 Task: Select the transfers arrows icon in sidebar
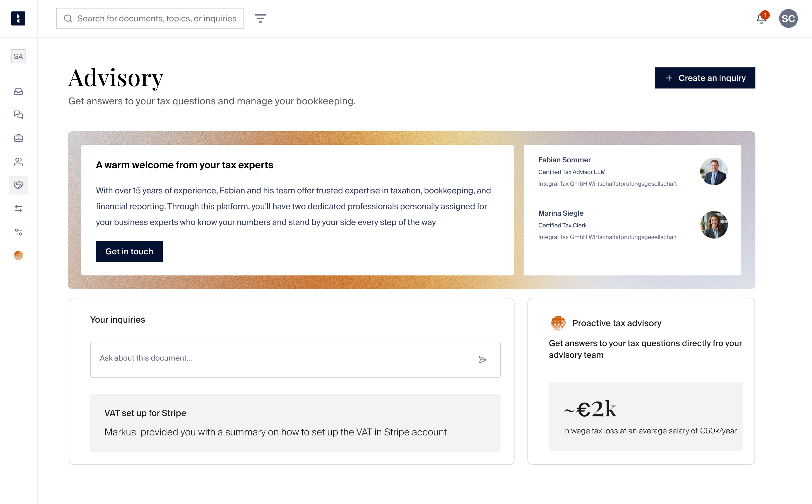pyautogui.click(x=18, y=209)
